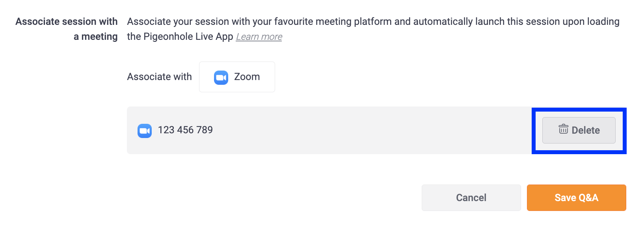Click the 'a meeting' line of the section label
644x235 pixels.
pyautogui.click(x=96, y=37)
